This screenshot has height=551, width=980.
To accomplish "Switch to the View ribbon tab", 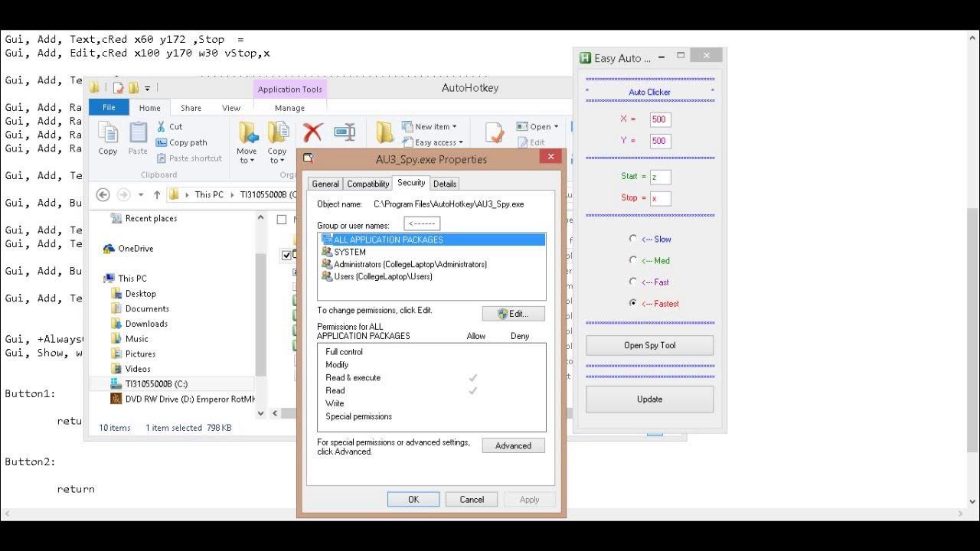I will (231, 108).
